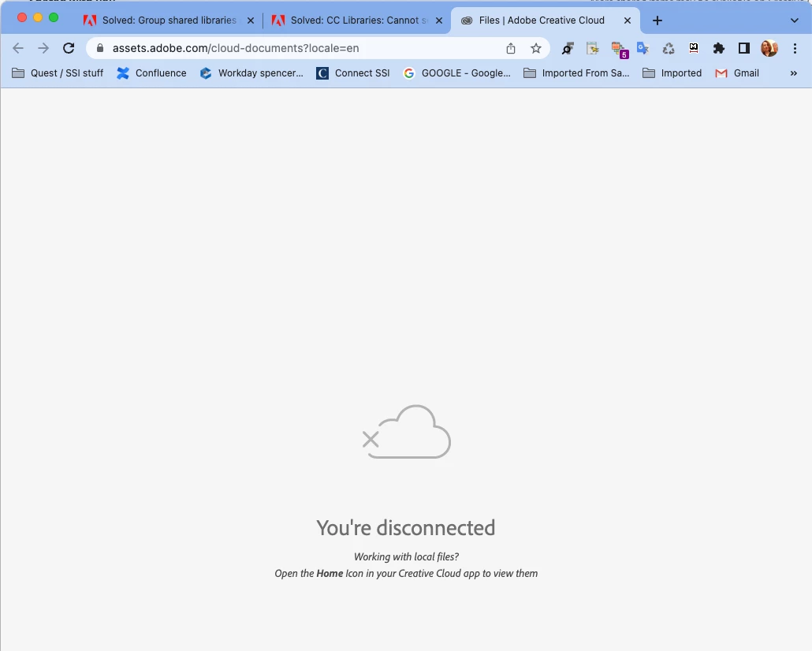Open the extension with purple 5 badge
Viewport: 812px width, 651px height.
tap(619, 49)
